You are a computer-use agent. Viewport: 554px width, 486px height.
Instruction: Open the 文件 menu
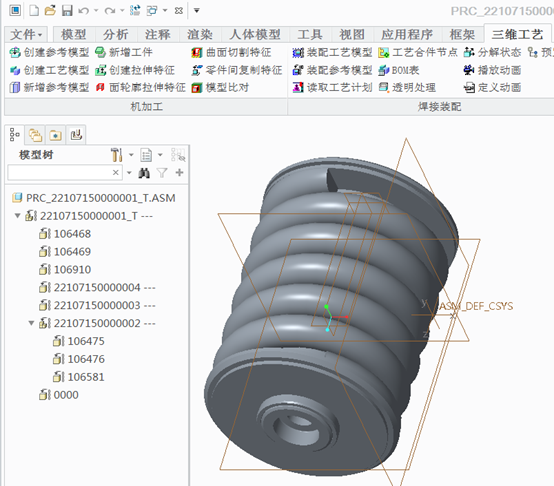click(x=25, y=35)
